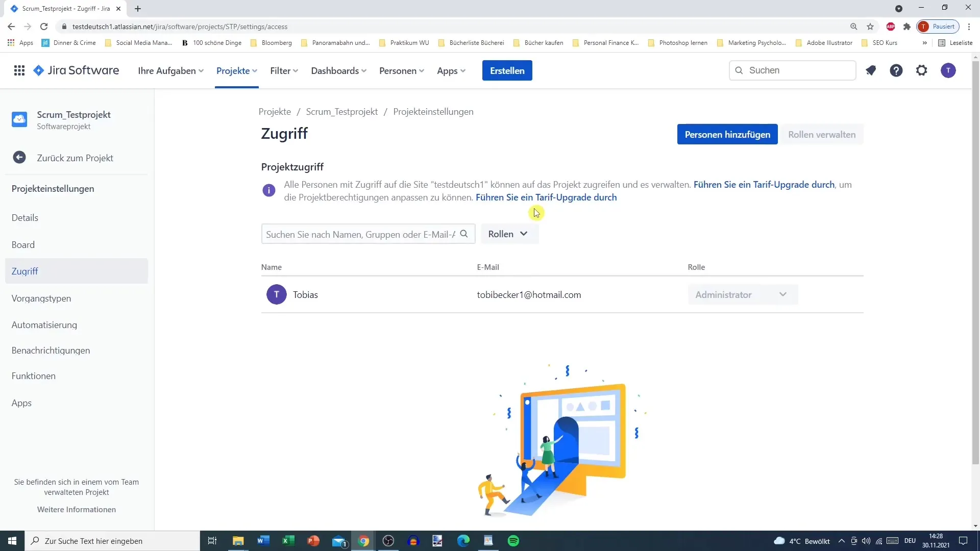This screenshot has height=551, width=980.
Task: Open the app switcher grid icon
Action: [x=19, y=70]
